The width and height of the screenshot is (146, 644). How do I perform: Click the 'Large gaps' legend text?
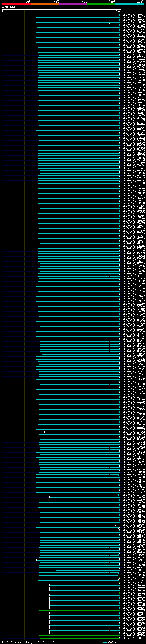(x=10, y=642)
